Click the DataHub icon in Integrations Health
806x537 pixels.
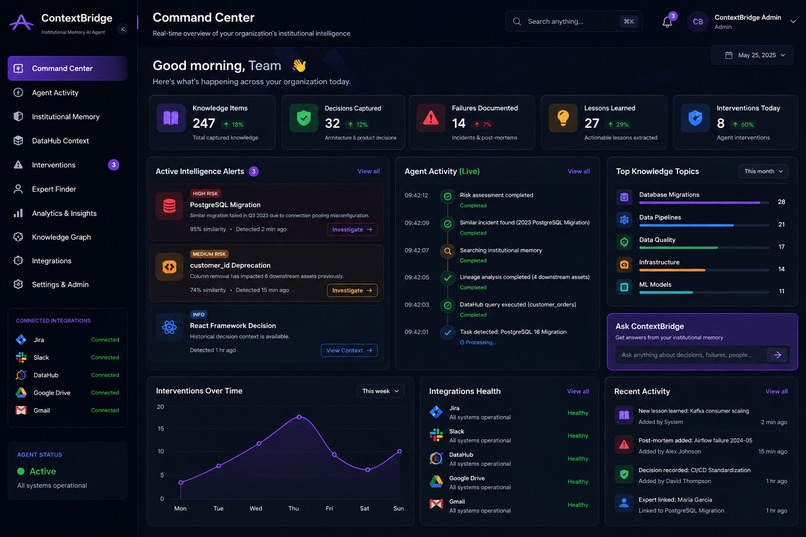[436, 458]
